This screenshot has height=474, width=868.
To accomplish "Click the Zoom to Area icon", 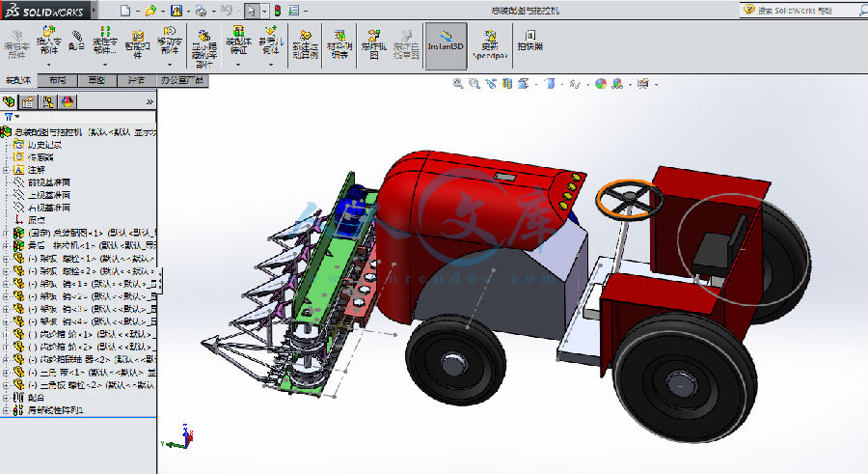I will point(475,84).
